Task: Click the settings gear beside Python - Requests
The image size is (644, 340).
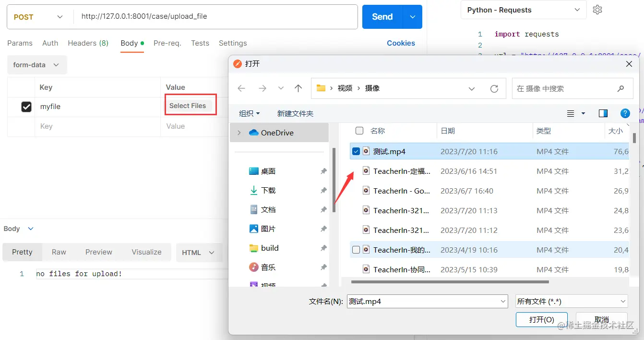Action: pyautogui.click(x=597, y=10)
